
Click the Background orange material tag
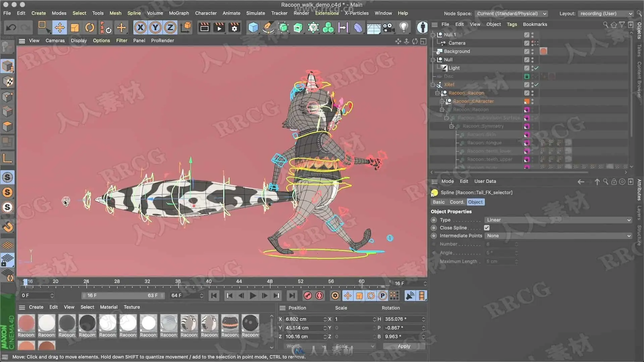(543, 51)
